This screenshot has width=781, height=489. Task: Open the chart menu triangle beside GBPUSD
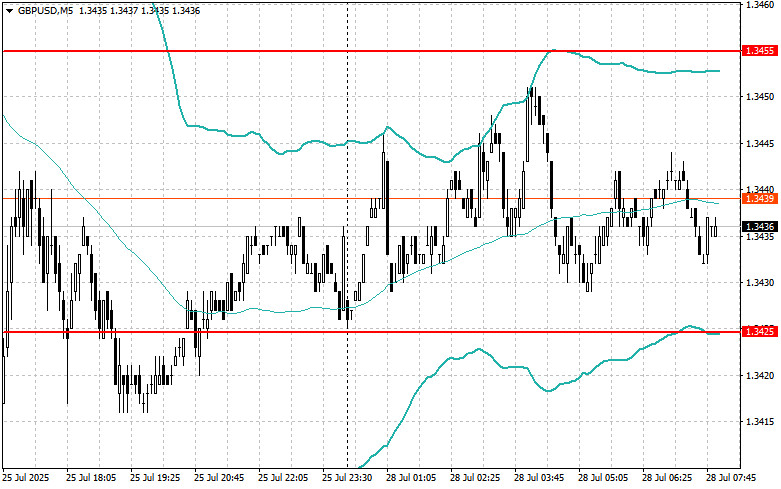9,10
